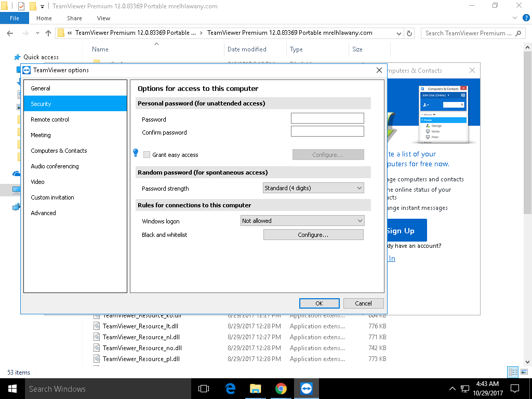532x399 pixels.
Task: Click the lightbulb hint icon beside easy access
Action: click(136, 153)
